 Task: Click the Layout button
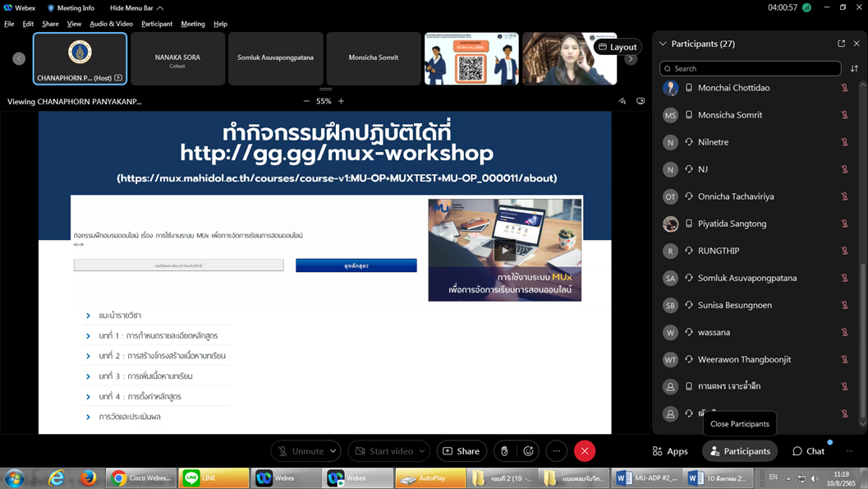[618, 47]
